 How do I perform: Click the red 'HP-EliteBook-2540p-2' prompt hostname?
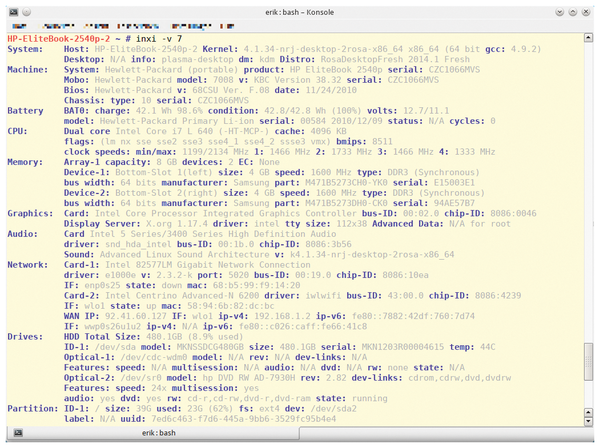(x=59, y=39)
